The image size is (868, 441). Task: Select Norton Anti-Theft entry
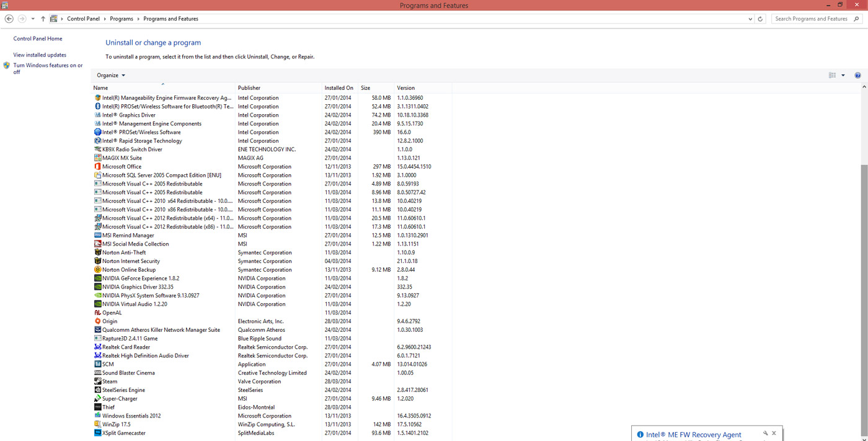pyautogui.click(x=272, y=252)
